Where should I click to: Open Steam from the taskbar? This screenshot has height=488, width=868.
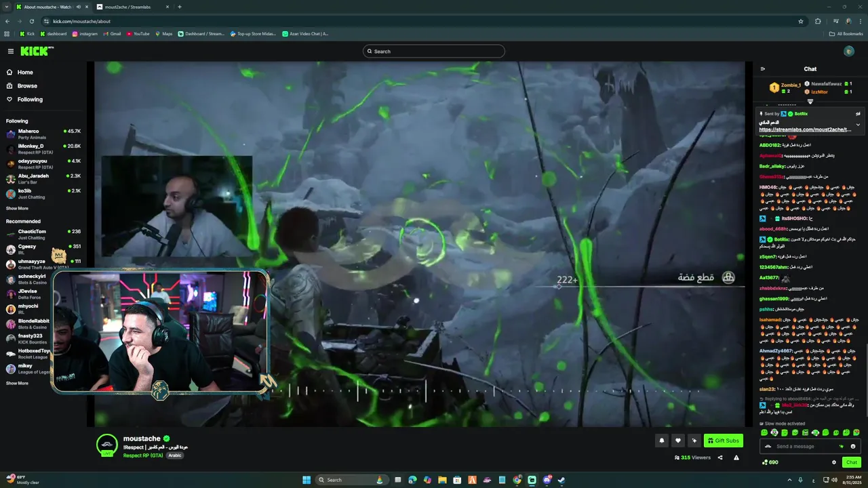point(561,480)
